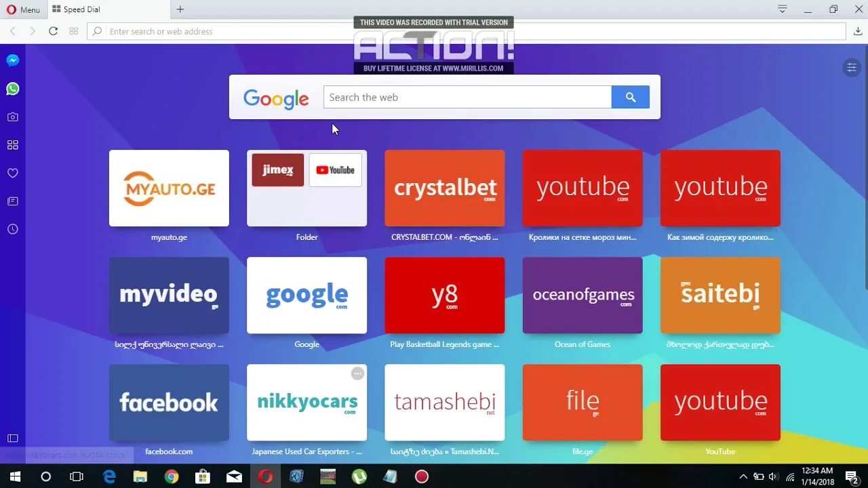Open Easy Setup customize button
The height and width of the screenshot is (488, 868).
coord(851,67)
